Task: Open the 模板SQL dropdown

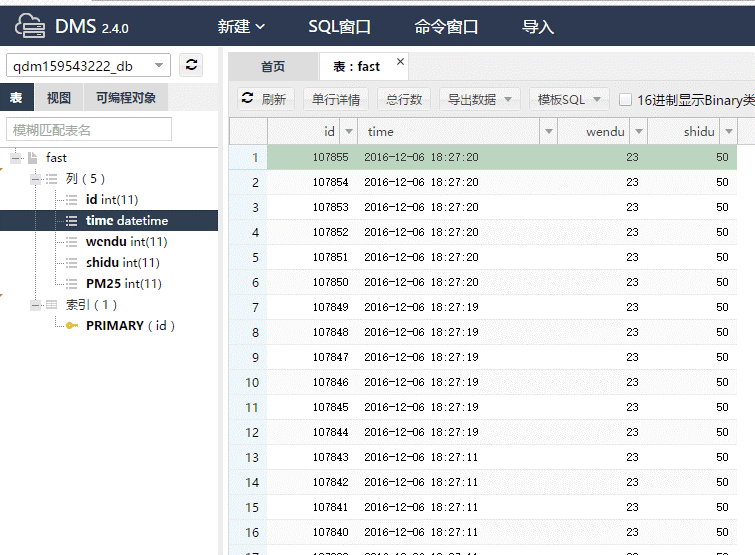Action: click(x=569, y=99)
